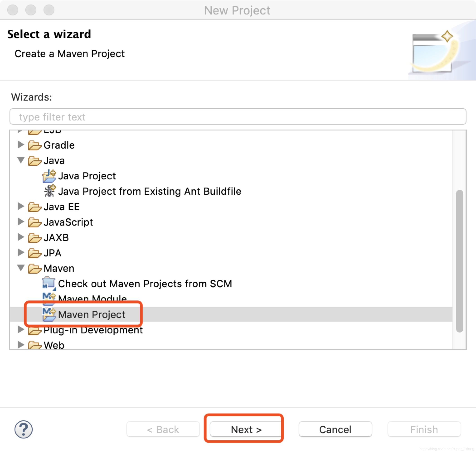Select the Maven Module entry
The width and height of the screenshot is (476, 453).
tap(92, 299)
